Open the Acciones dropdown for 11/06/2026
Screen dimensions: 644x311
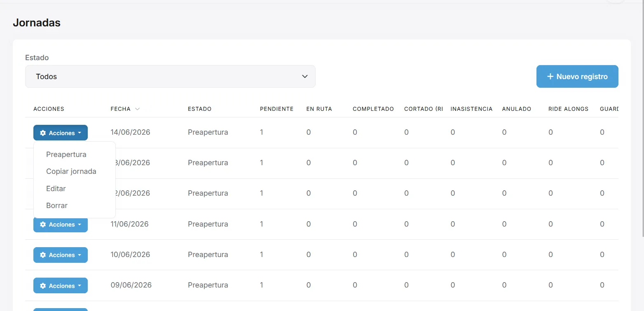61,224
